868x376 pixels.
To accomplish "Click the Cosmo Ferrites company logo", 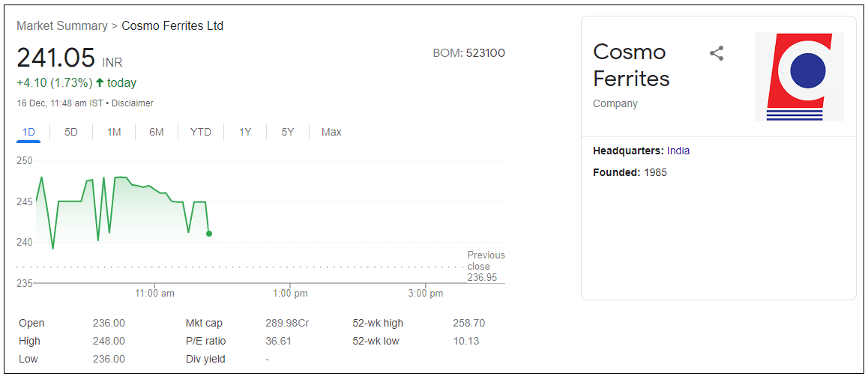I will click(x=799, y=77).
